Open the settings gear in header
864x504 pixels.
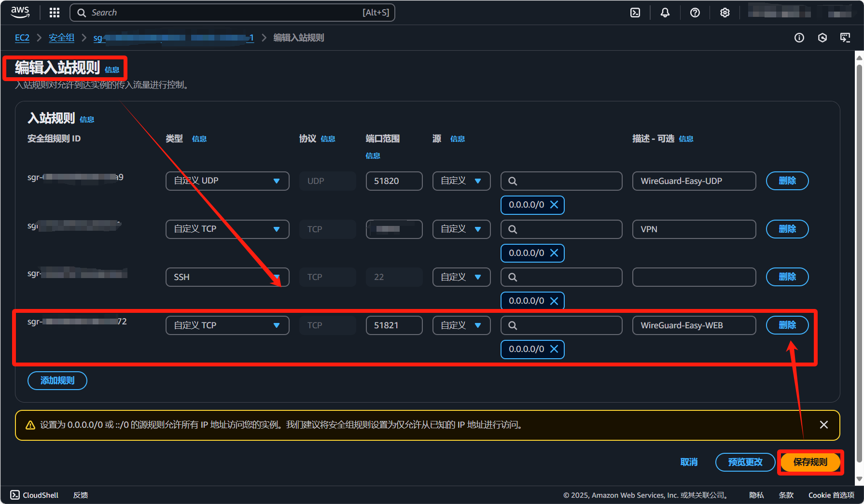(725, 13)
